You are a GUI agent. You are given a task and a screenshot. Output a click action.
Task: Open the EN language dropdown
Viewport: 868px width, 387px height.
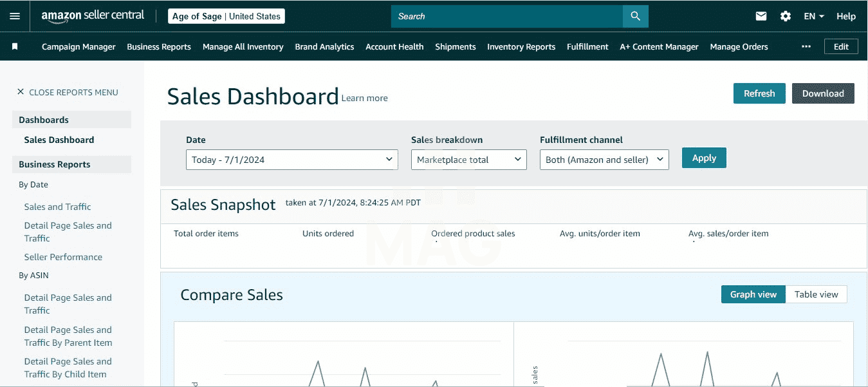814,16
